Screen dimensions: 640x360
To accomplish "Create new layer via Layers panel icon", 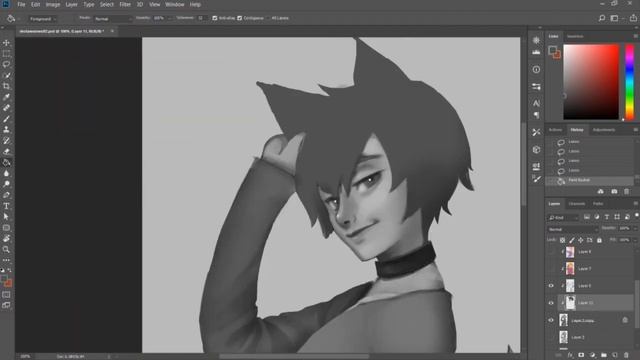I will pyautogui.click(x=615, y=355).
